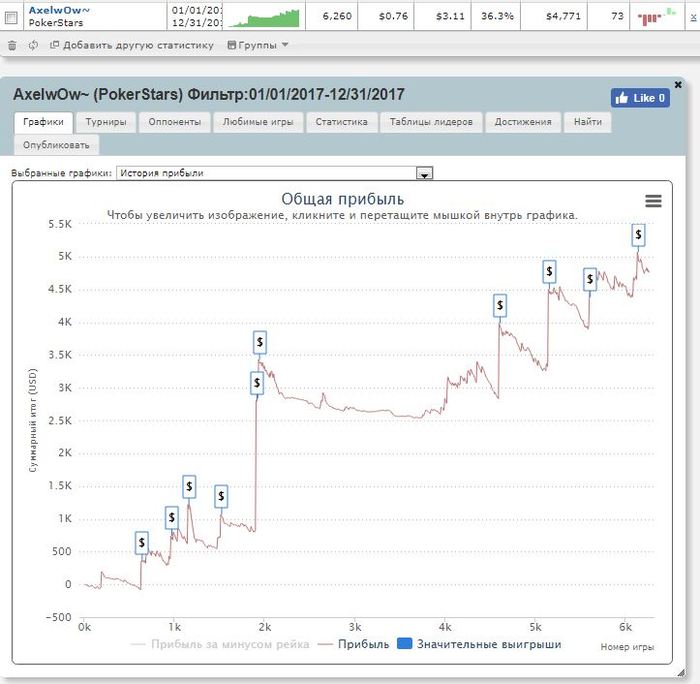Click the $ marker near 3.5K level
Viewport: 700px width, 684px height.
pyautogui.click(x=260, y=342)
